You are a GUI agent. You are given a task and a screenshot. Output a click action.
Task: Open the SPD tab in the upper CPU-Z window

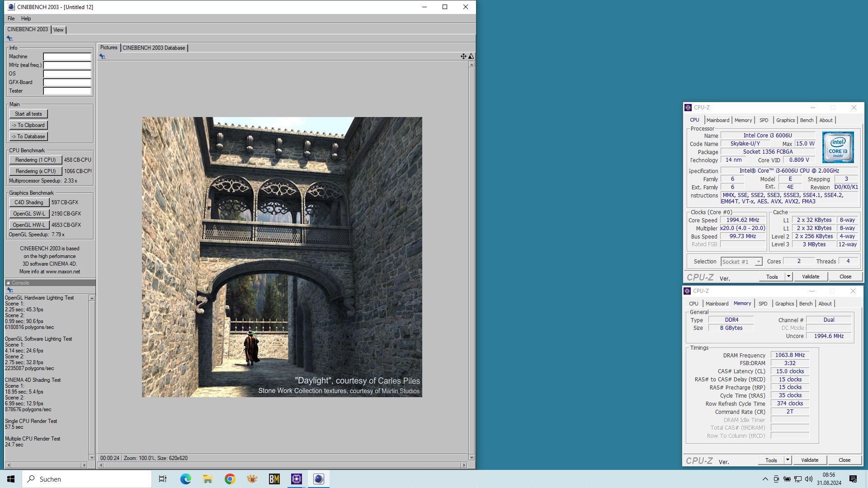click(x=764, y=120)
